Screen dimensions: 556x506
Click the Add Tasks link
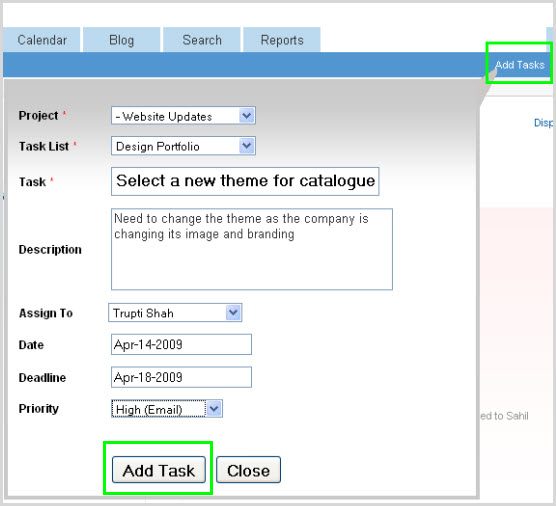click(x=519, y=65)
